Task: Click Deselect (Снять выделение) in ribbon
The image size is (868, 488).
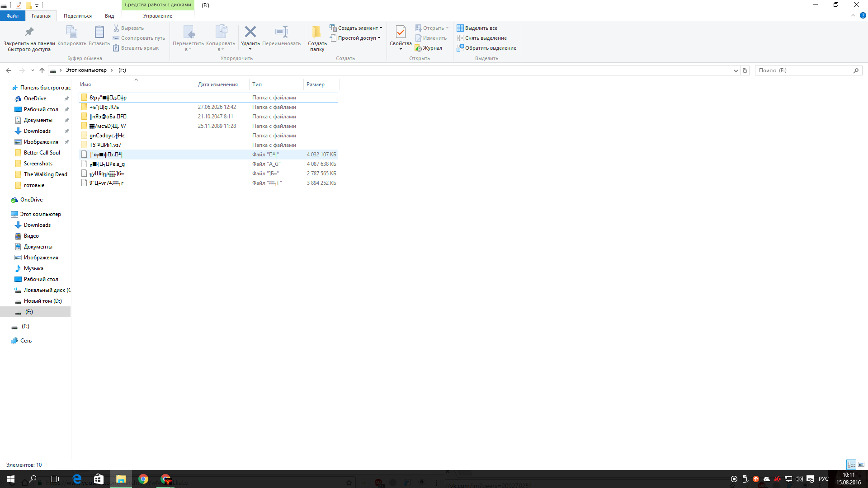Action: 482,38
